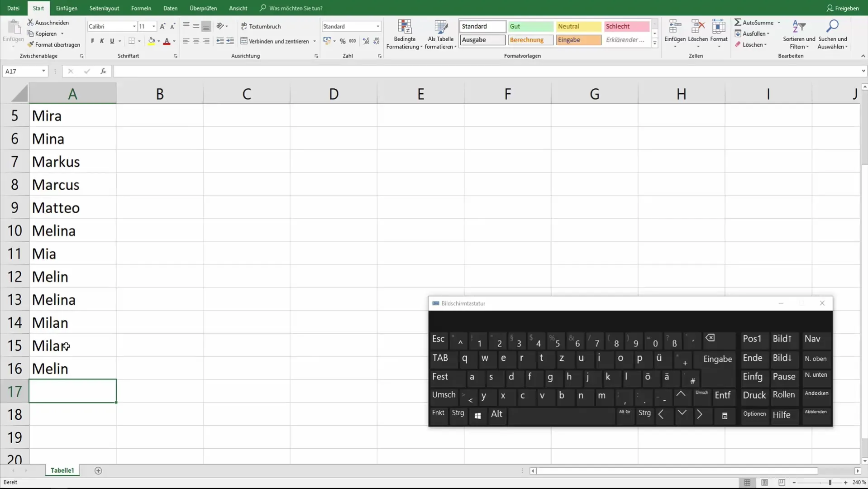Toggle italic formatting K

tap(102, 41)
